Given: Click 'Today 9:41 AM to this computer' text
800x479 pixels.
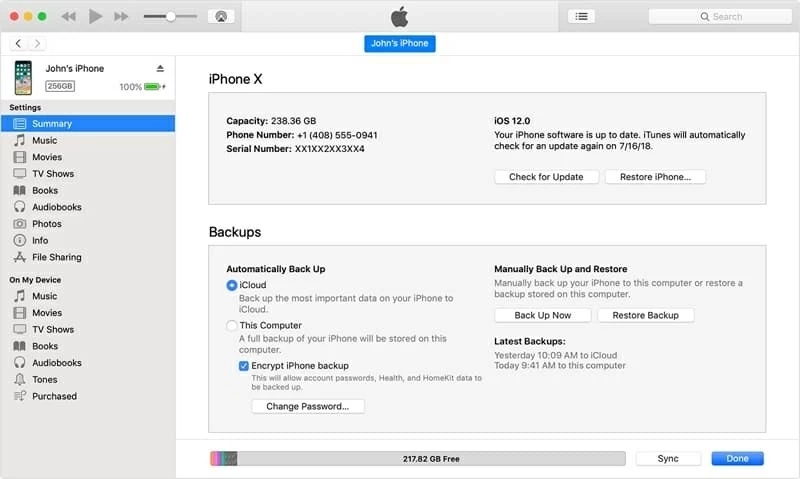Looking at the screenshot, I should pos(559,365).
